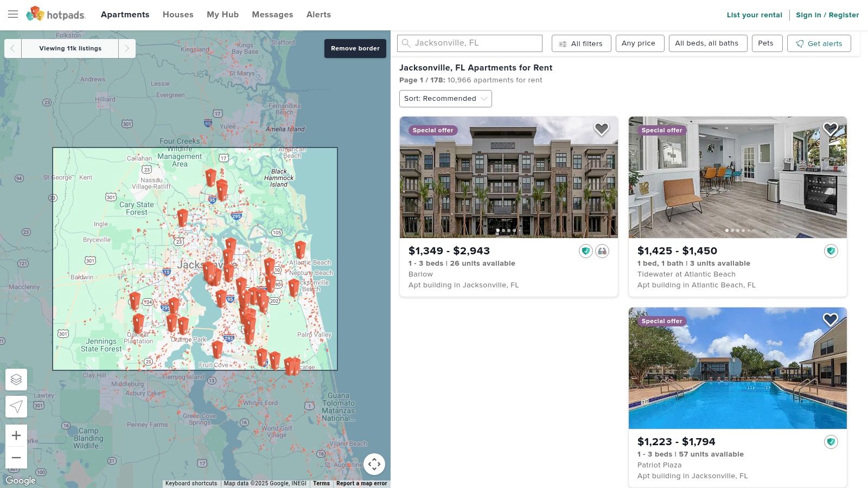The width and height of the screenshot is (868, 488).
Task: Open My Hub
Action: pos(222,15)
